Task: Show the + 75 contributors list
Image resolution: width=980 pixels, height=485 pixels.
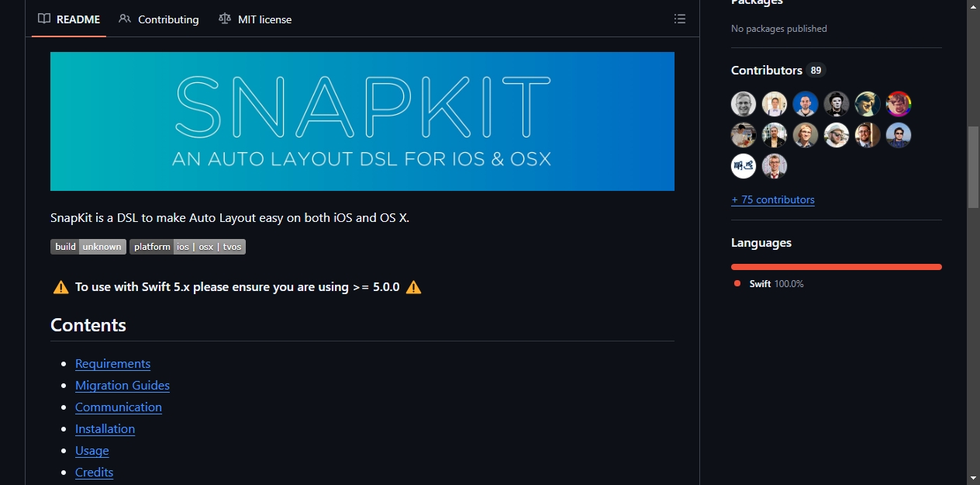Action: (773, 199)
